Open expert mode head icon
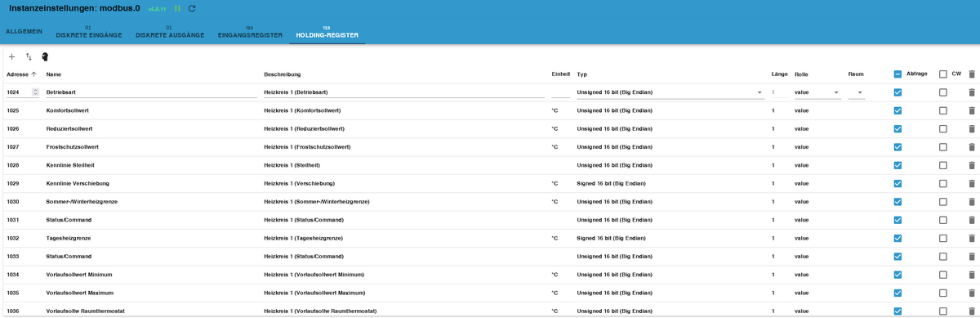This screenshot has width=980, height=318. (x=45, y=56)
